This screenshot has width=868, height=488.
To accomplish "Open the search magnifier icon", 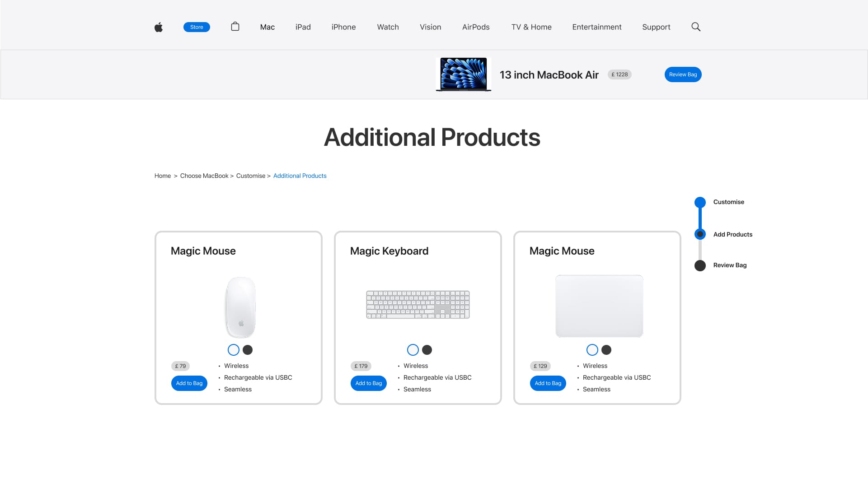I will (696, 27).
